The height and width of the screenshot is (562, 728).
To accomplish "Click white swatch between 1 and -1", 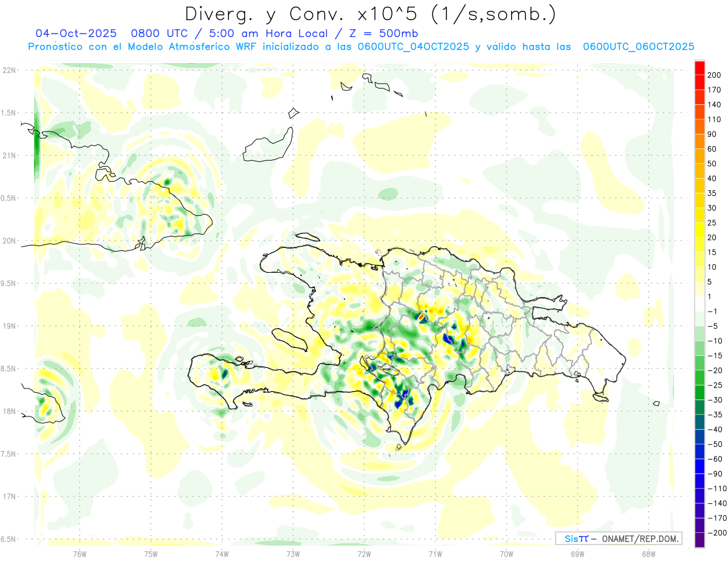I will [x=699, y=304].
